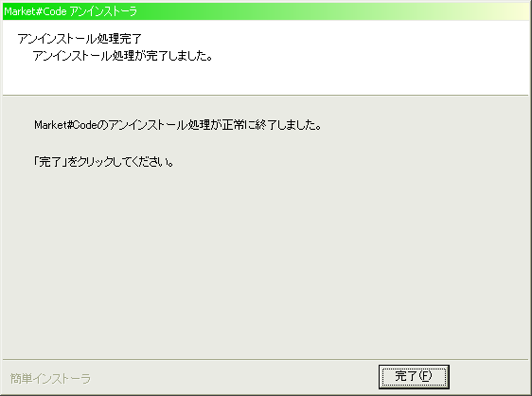Click the message saying uninstall 正常に終了しました
Image resolution: width=532 pixels, height=396 pixels.
click(178, 125)
